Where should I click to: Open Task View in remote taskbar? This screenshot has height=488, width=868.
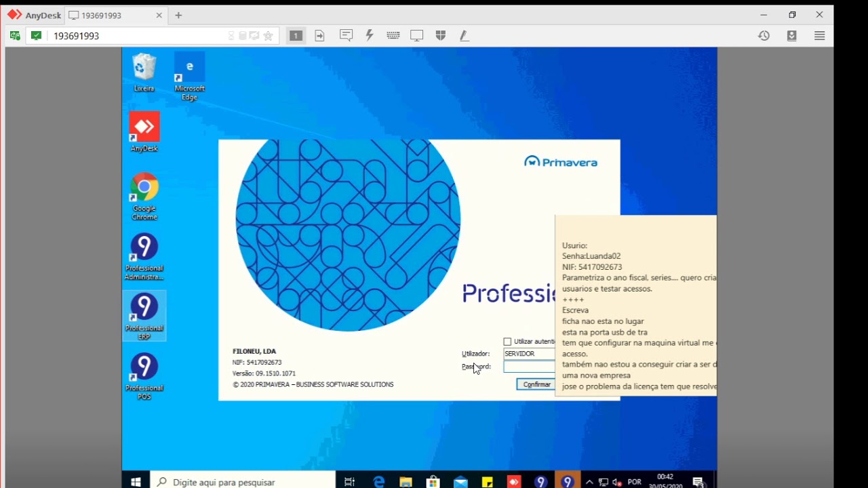(x=350, y=482)
